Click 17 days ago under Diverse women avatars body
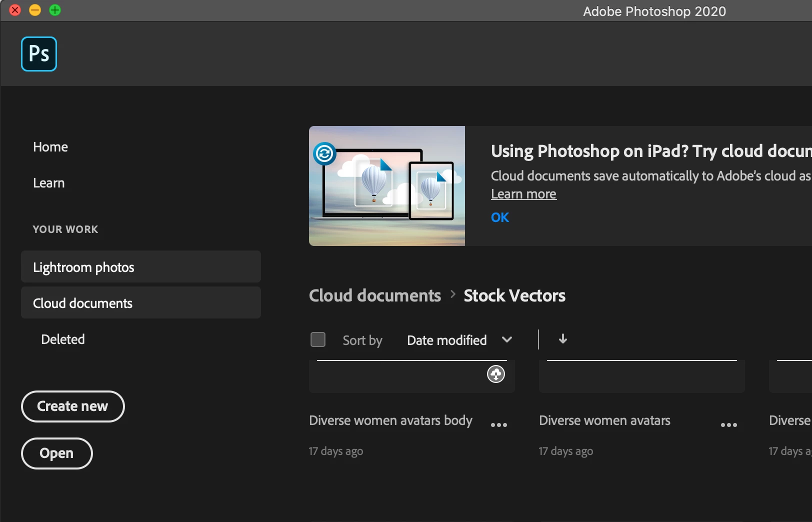The width and height of the screenshot is (812, 522). tap(336, 451)
